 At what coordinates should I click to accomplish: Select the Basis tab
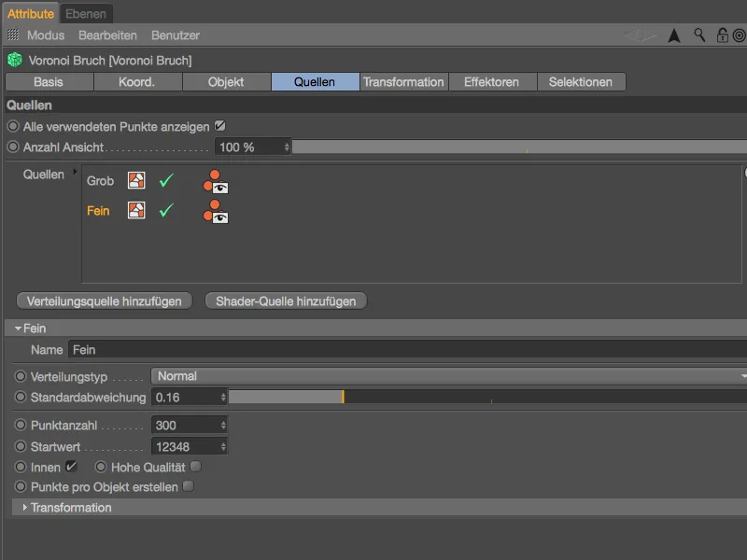point(49,82)
